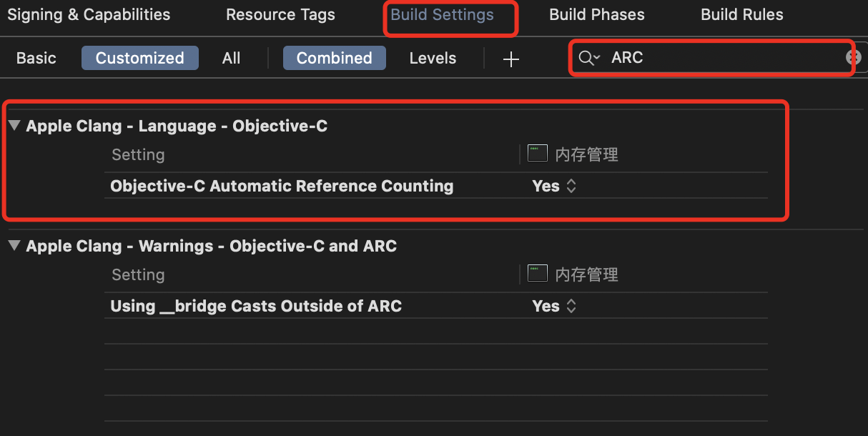Click the magnifying glass search filter icon
868x436 pixels.
(x=589, y=58)
